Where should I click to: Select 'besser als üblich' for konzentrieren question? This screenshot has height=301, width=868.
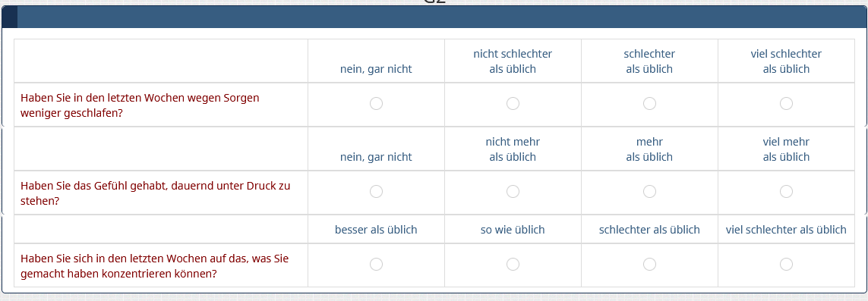pyautogui.click(x=376, y=265)
